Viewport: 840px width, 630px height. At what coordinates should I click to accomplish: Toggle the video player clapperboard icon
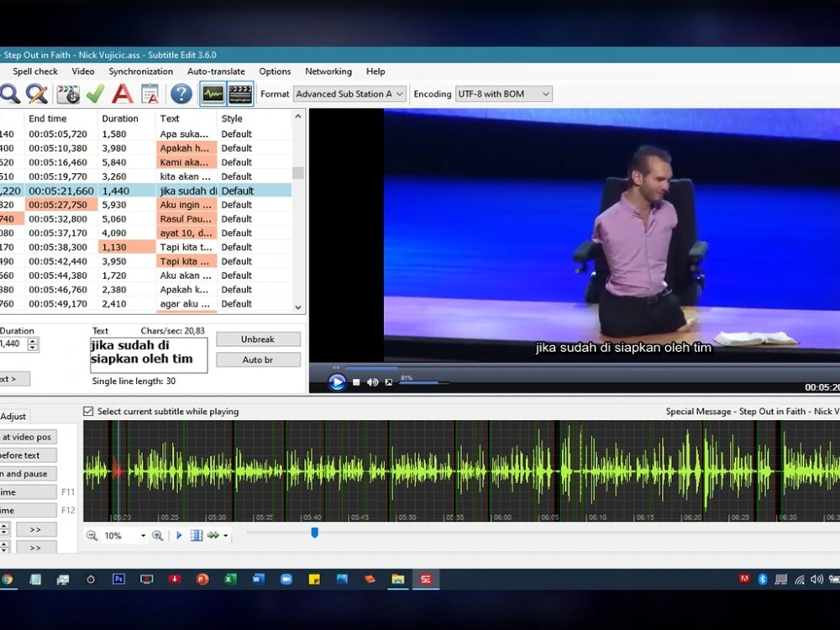[x=240, y=94]
